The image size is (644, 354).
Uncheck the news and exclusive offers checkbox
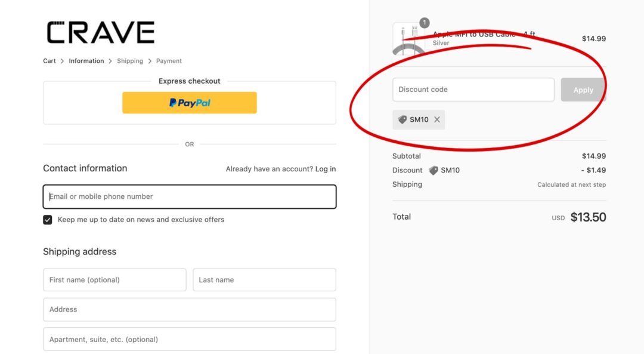47,219
